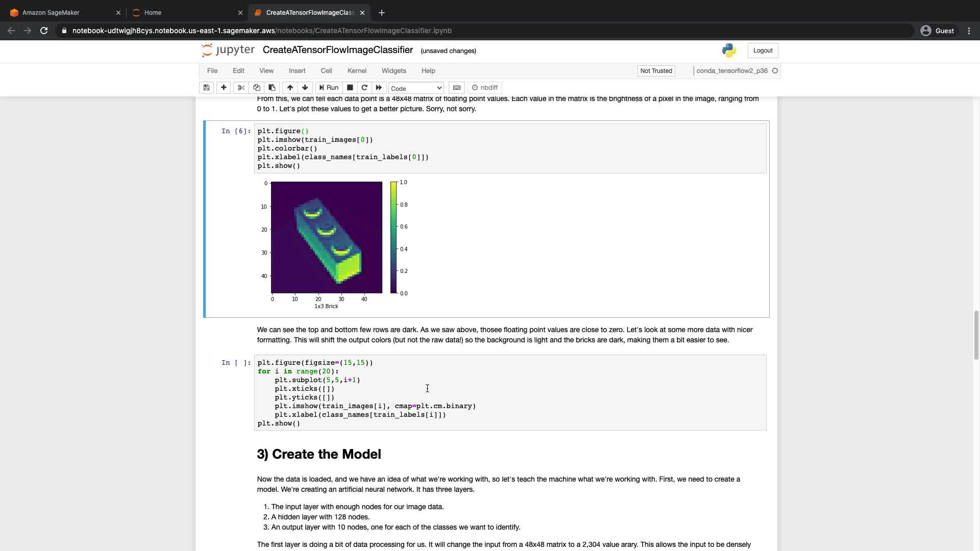The image size is (980, 551).
Task: Interrupt the kernel with stop icon
Action: click(x=350, y=88)
